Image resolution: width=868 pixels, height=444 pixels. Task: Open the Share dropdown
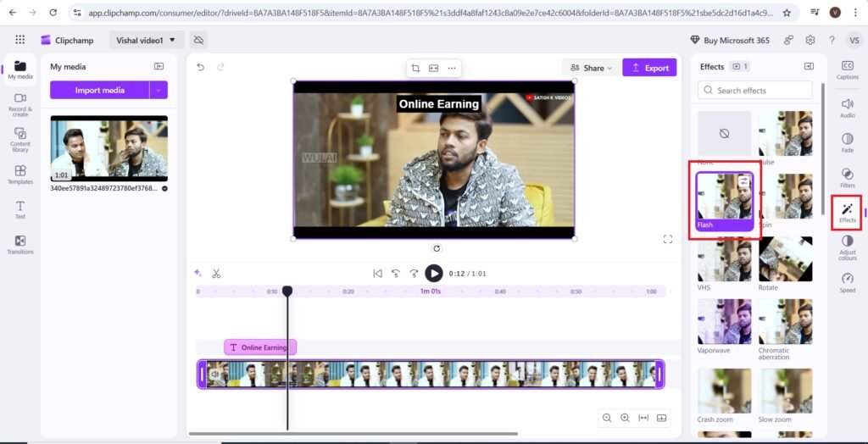(x=591, y=68)
